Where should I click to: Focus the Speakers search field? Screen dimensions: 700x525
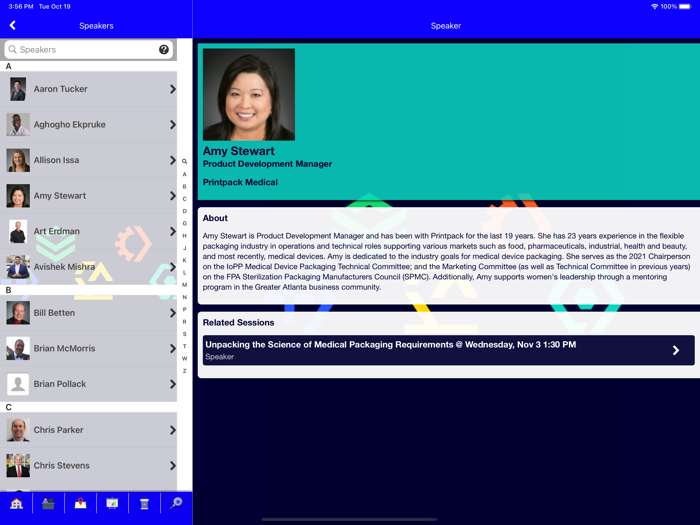point(88,50)
